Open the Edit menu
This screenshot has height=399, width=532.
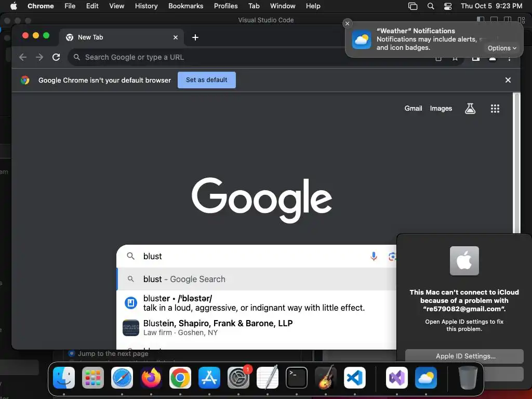(x=92, y=6)
